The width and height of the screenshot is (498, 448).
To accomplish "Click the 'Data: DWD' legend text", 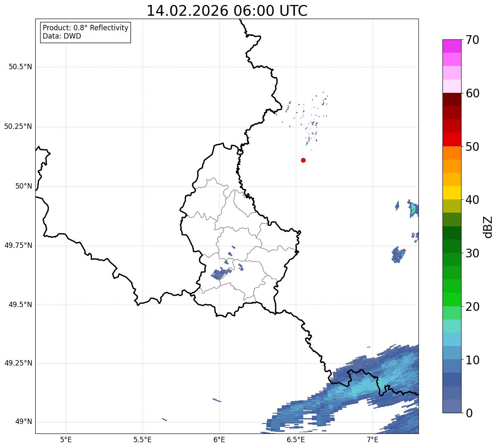I will click(62, 36).
